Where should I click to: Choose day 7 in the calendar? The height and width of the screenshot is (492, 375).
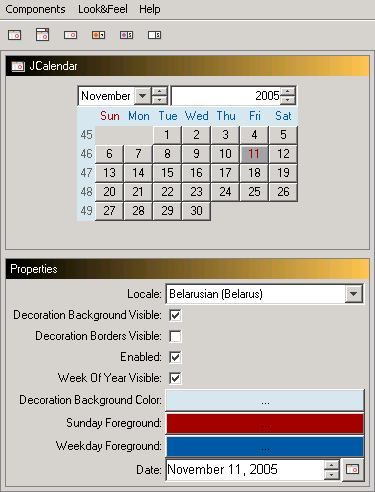pos(138,154)
